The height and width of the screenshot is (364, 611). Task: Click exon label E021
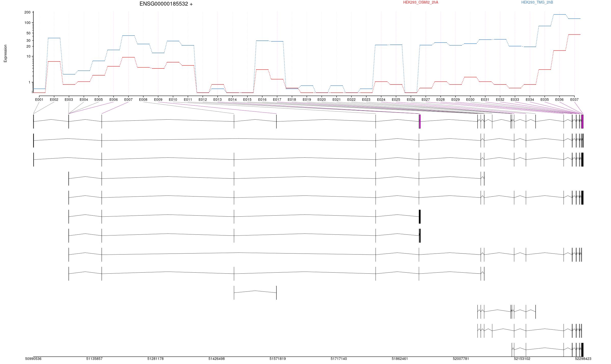tap(337, 100)
